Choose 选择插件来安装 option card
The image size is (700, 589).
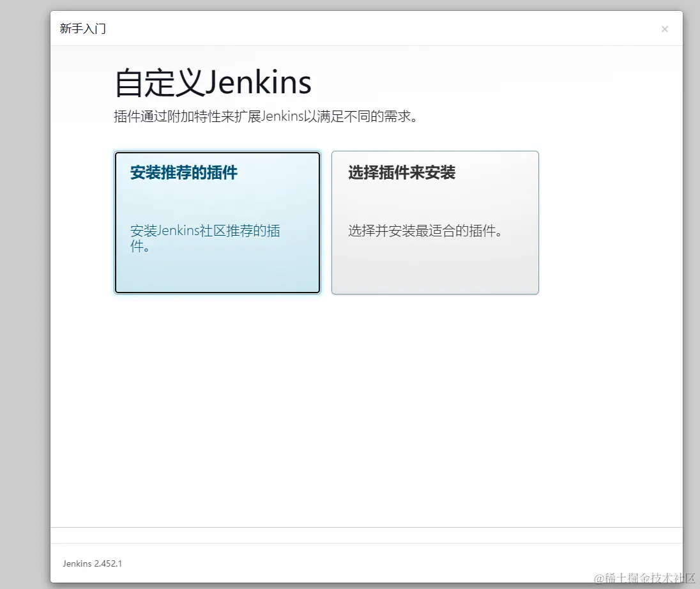(x=435, y=222)
